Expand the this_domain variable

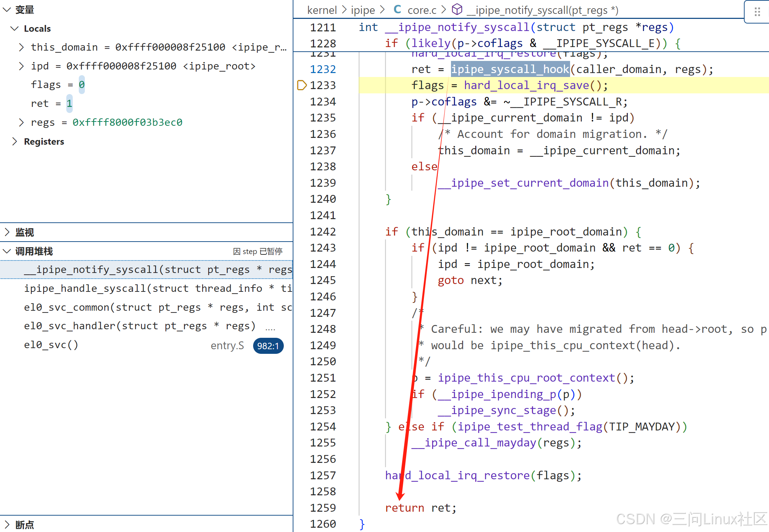(x=21, y=47)
